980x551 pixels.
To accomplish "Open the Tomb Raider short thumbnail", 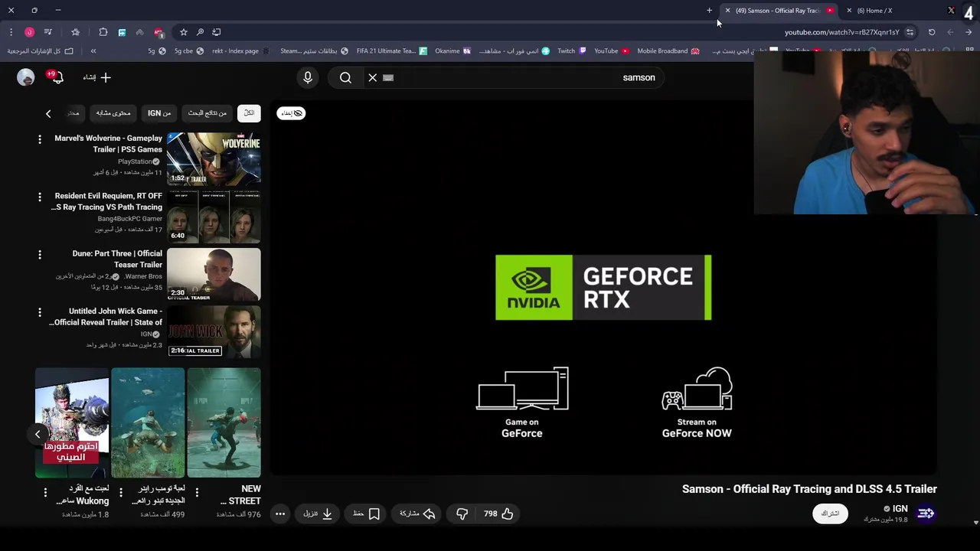I will point(148,422).
